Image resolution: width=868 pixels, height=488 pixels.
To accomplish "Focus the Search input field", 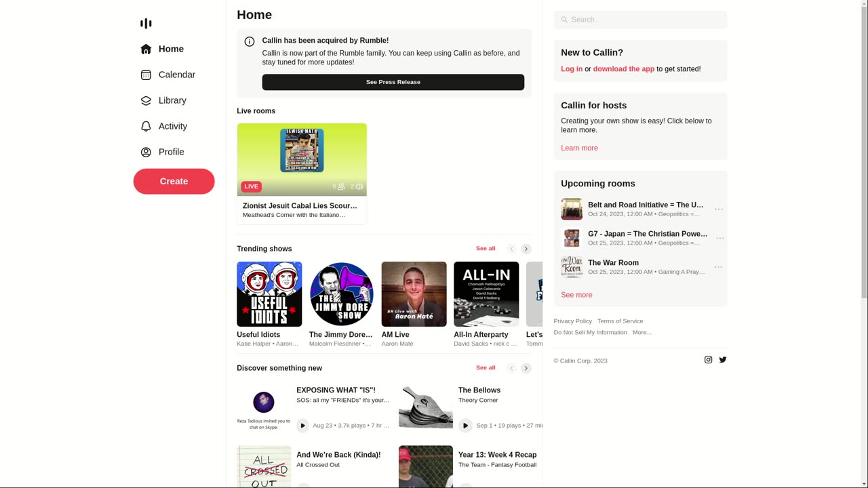I will pyautogui.click(x=644, y=20).
